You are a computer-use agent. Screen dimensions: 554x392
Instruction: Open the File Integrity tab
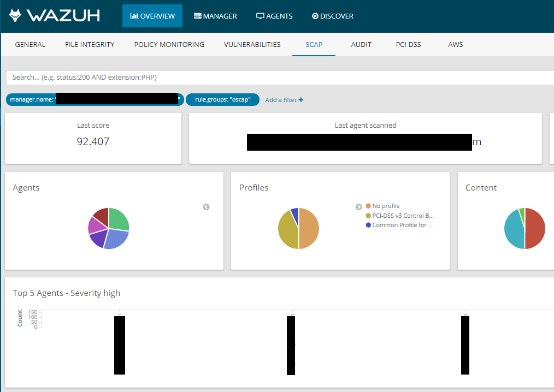[x=90, y=44]
